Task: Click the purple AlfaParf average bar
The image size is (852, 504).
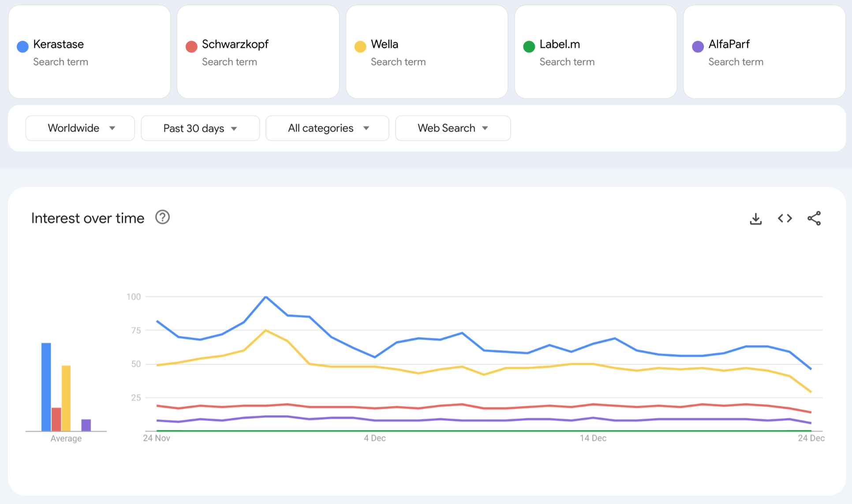Action: (x=86, y=425)
